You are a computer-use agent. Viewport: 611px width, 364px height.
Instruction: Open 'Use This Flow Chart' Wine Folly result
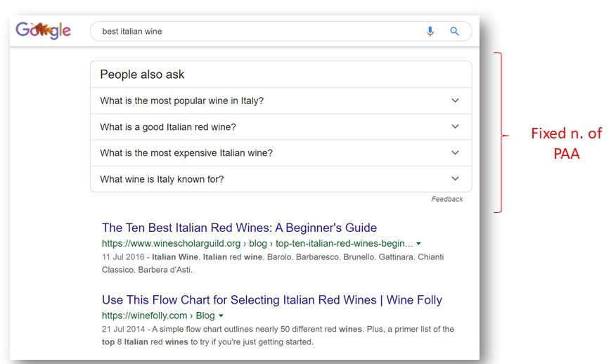pyautogui.click(x=271, y=300)
